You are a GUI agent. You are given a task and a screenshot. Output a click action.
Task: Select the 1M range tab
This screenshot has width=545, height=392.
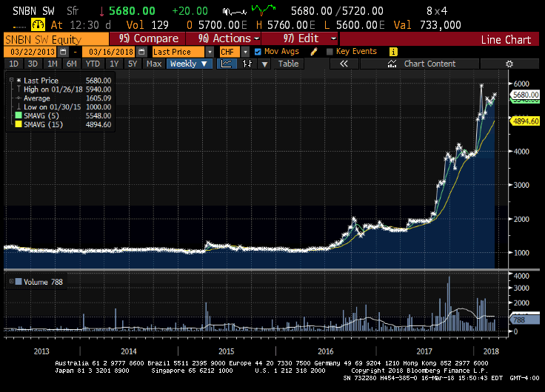52,64
